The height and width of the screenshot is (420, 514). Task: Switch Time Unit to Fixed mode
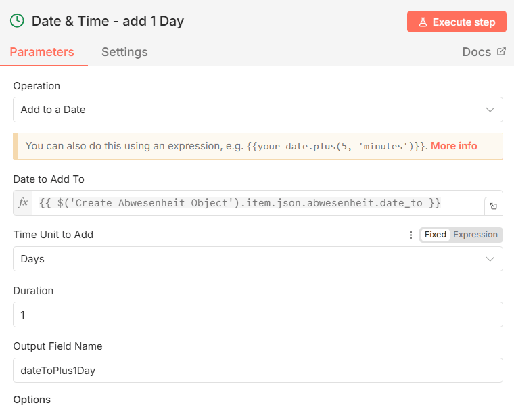point(436,235)
